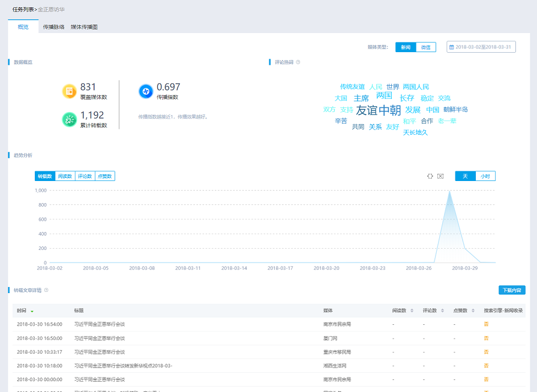Viewport: 537px width, 392px height.
Task: Click the 累计转载数 green icon
Action: click(70, 119)
